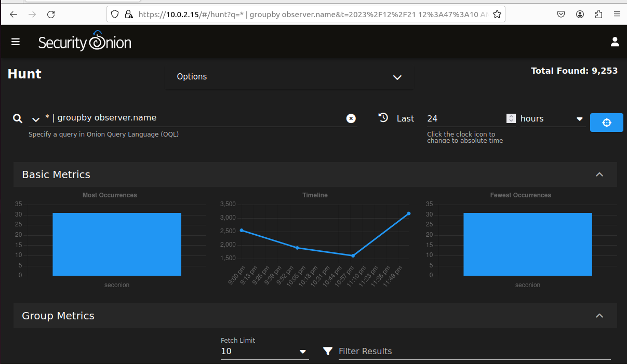Expand the Options panel

(397, 77)
